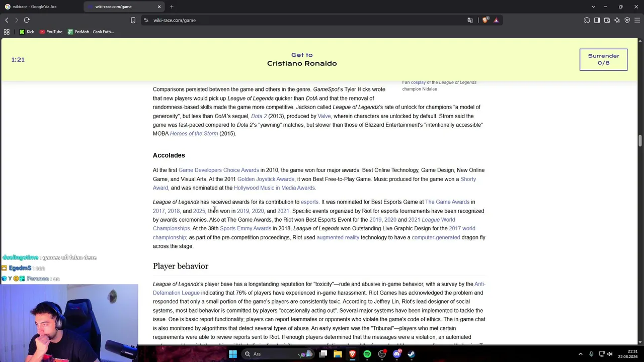Open the computer-generated link
The image size is (644, 362).
(x=436, y=238)
